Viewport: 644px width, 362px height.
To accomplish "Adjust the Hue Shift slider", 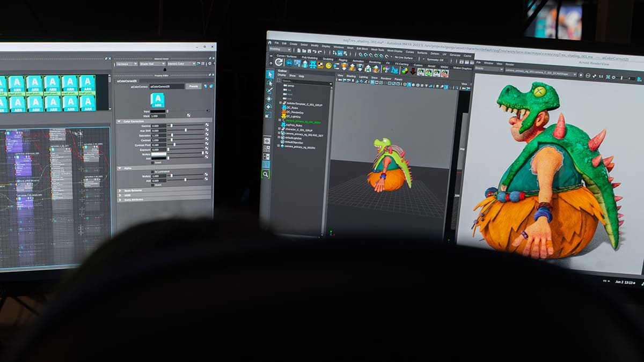I will 186,130.
